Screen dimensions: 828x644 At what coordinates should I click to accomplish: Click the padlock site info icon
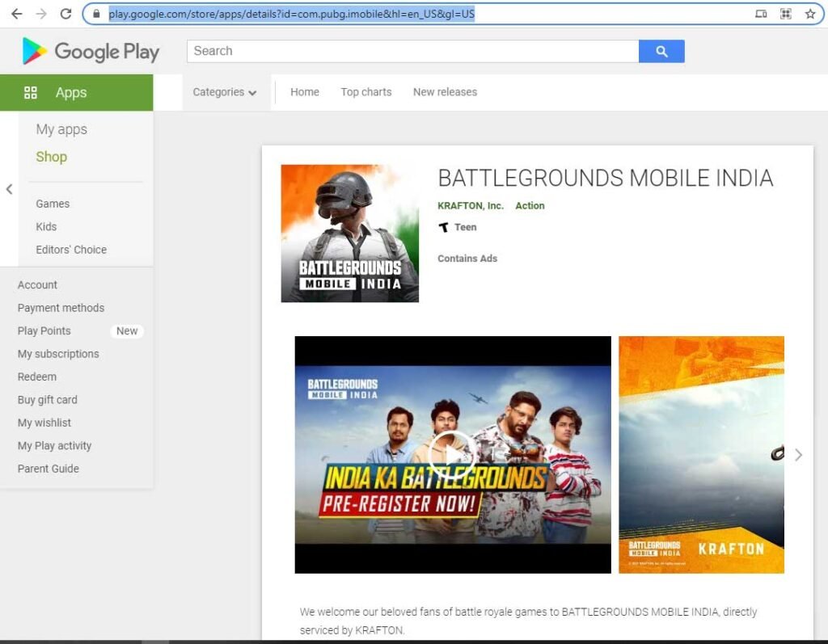(96, 14)
